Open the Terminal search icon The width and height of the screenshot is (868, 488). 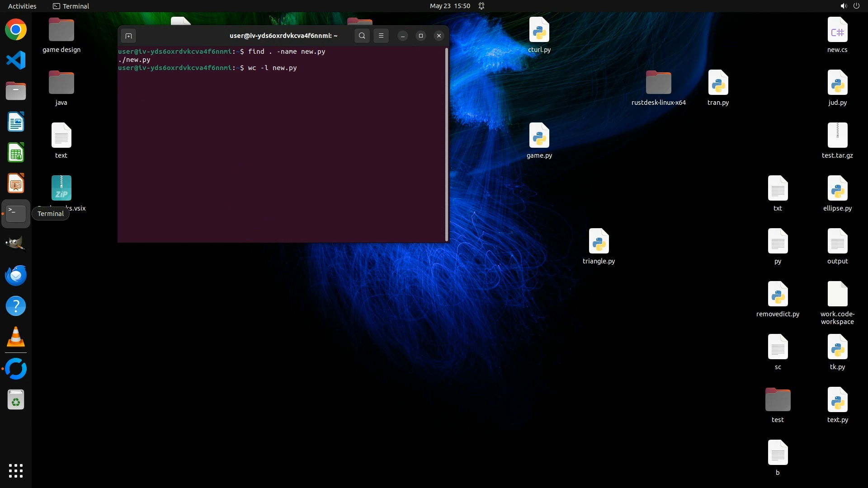click(x=362, y=36)
